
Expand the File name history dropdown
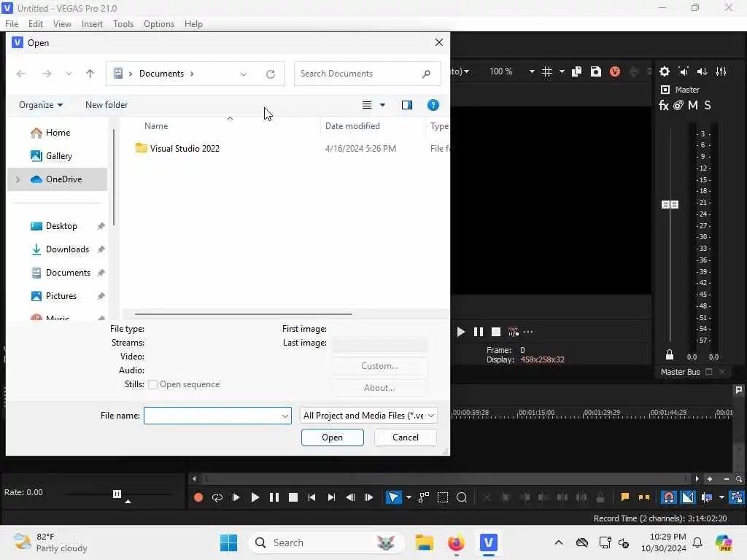285,416
